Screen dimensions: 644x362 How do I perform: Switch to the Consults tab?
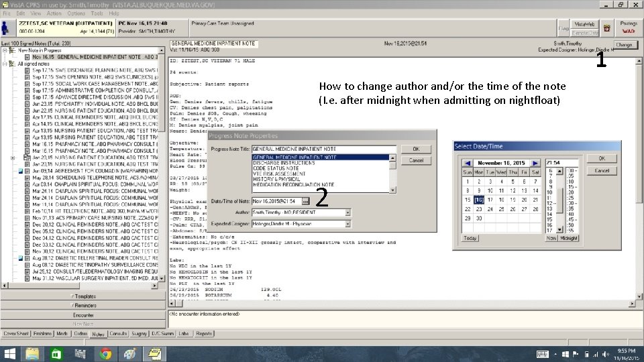118,334
